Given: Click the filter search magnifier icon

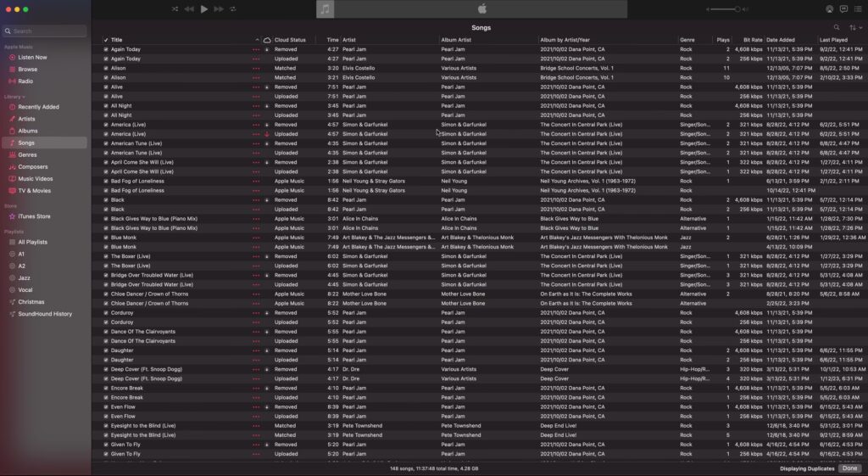Looking at the screenshot, I should 837,28.
